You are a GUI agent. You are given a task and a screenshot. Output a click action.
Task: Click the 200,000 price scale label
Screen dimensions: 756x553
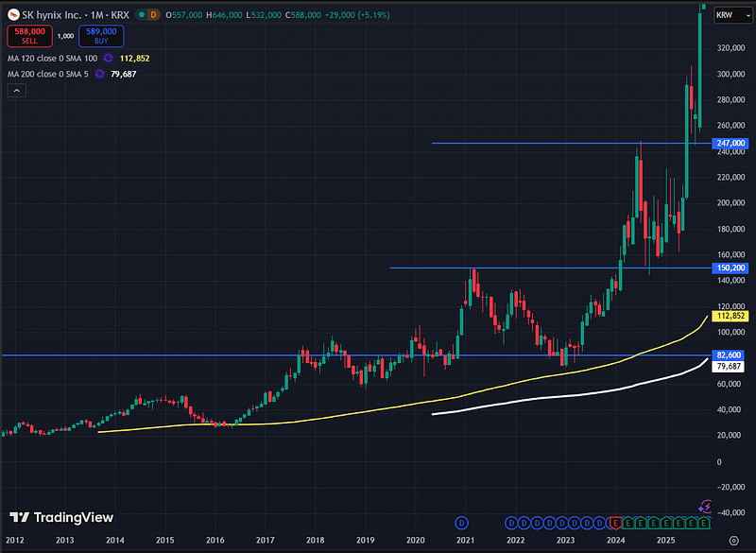(x=730, y=203)
